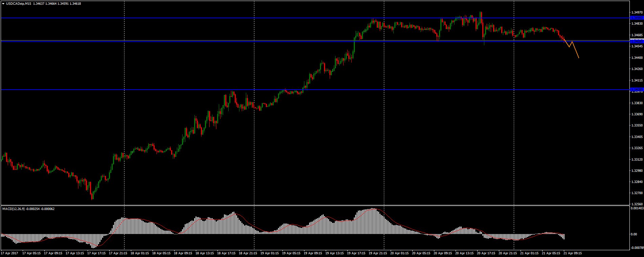Click the 18 Apr 17:15 time label
The width and height of the screenshot is (644, 257).
pyautogui.click(x=226, y=253)
